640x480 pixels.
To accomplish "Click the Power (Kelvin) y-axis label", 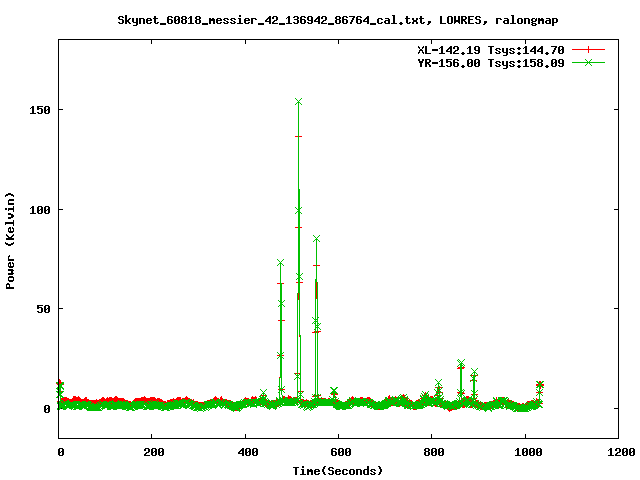I will click(10, 241).
